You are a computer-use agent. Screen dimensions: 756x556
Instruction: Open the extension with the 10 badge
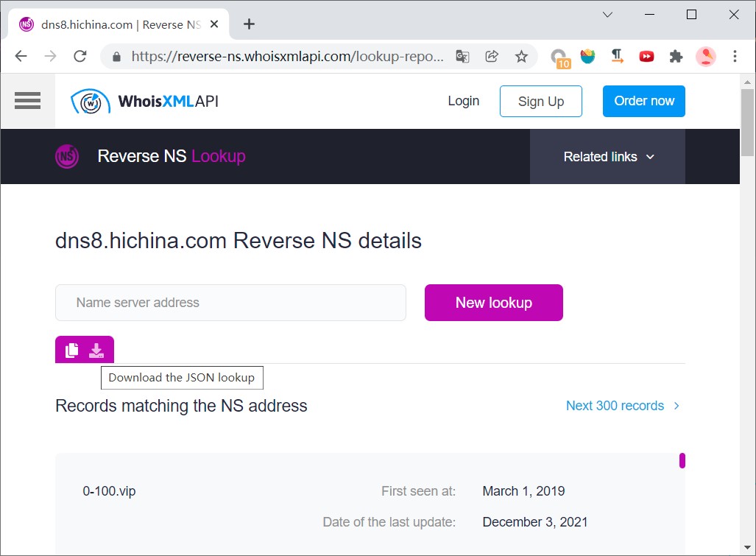(560, 58)
